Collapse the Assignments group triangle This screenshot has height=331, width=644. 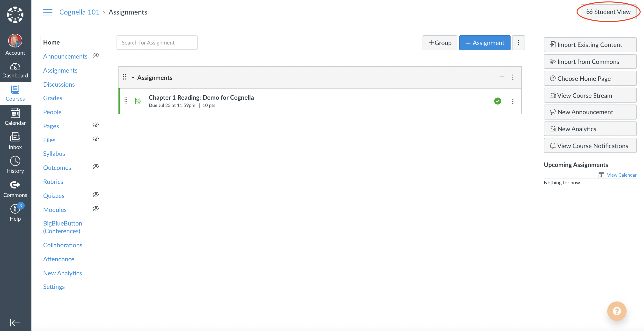[133, 78]
